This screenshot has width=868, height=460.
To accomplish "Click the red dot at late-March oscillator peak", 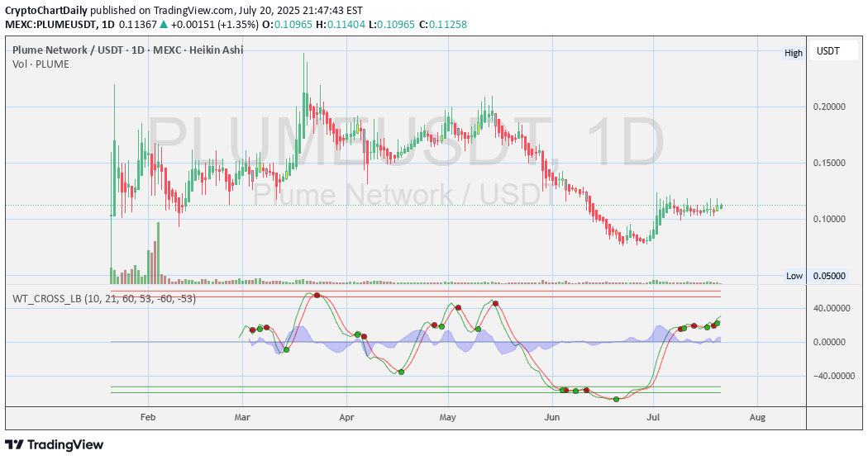I will coord(317,295).
